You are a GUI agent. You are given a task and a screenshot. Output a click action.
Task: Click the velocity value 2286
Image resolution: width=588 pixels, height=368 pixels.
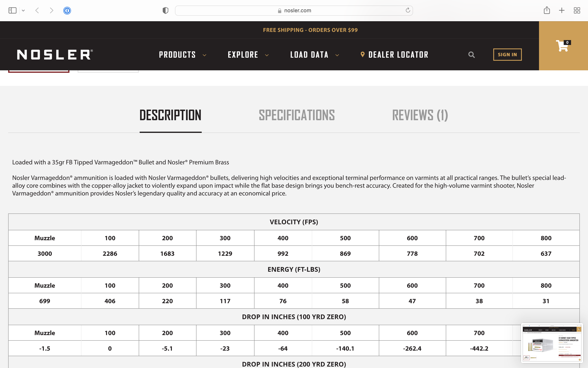click(x=110, y=254)
